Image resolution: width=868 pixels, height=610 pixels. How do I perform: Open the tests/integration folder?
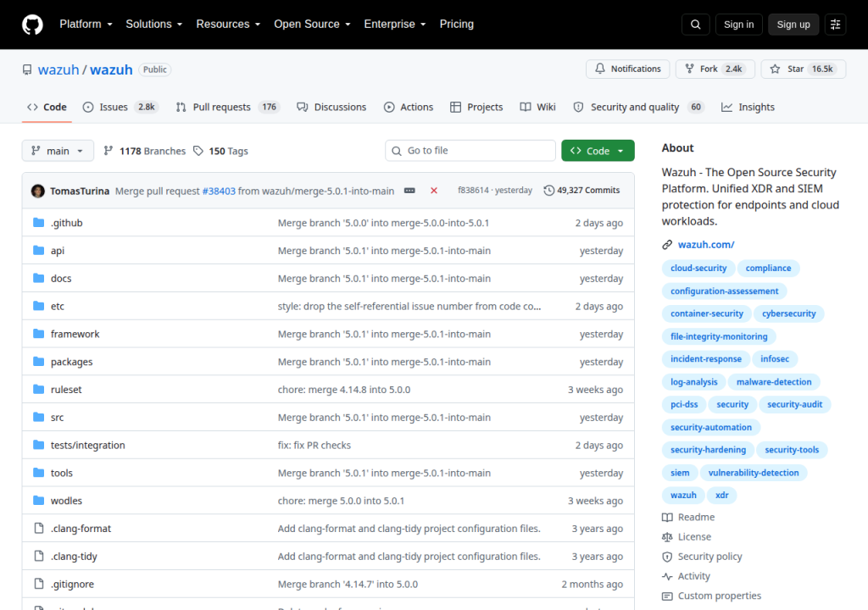pyautogui.click(x=88, y=445)
